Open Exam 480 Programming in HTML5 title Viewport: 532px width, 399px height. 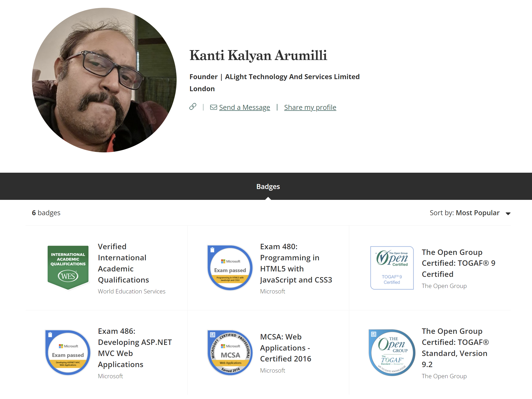(x=296, y=263)
